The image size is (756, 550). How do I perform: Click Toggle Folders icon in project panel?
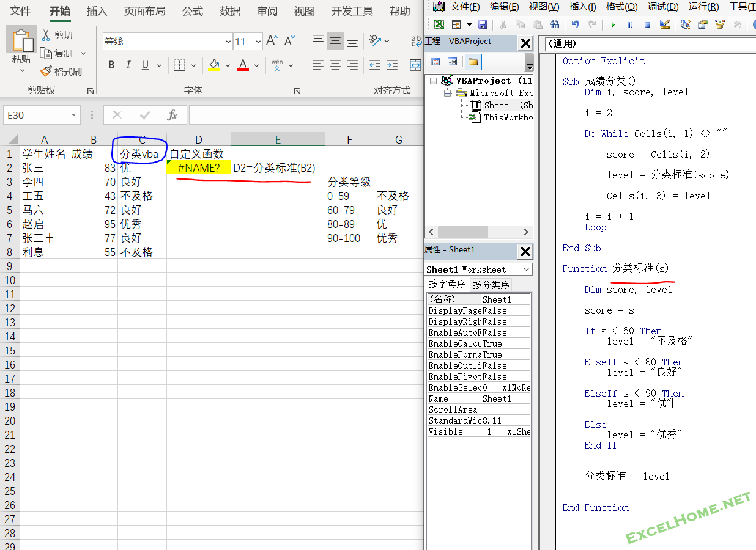473,62
